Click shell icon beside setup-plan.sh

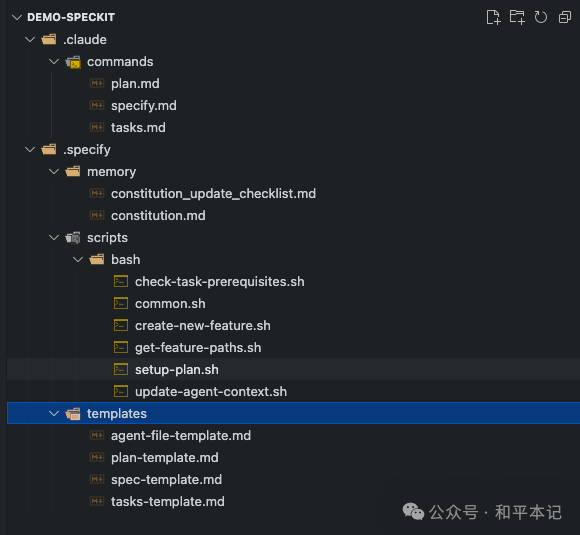121,369
